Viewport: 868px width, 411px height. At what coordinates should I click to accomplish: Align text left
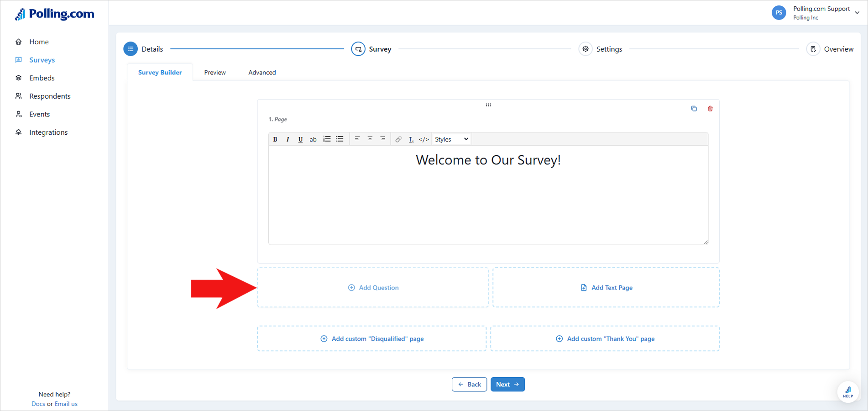click(x=357, y=139)
